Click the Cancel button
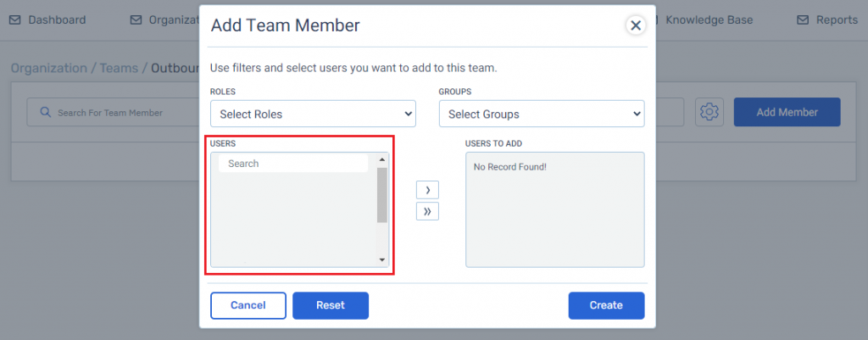Screen dimensions: 868x340 (248, 306)
